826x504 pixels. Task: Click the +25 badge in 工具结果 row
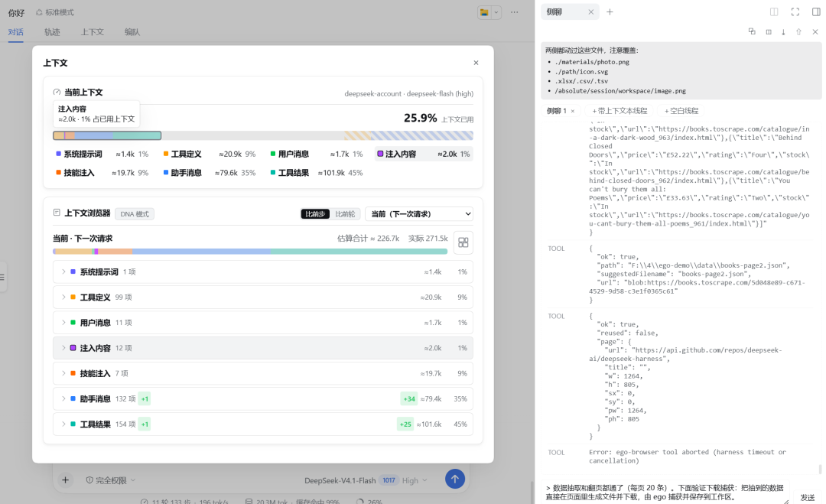(405, 424)
